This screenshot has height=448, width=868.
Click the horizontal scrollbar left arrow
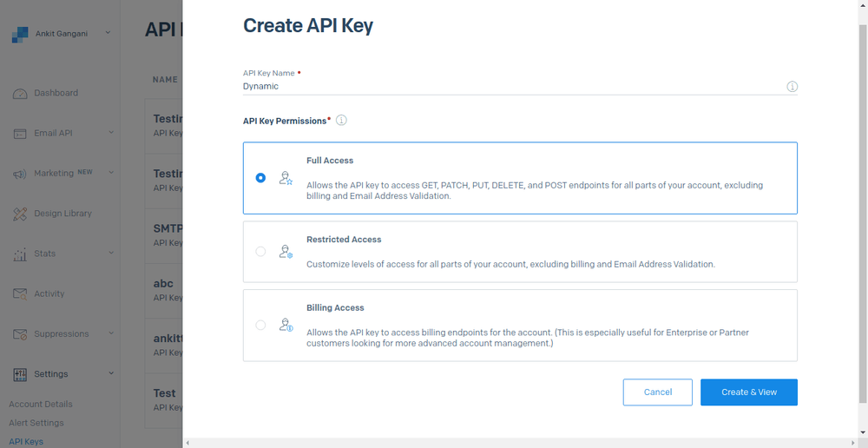(187, 443)
